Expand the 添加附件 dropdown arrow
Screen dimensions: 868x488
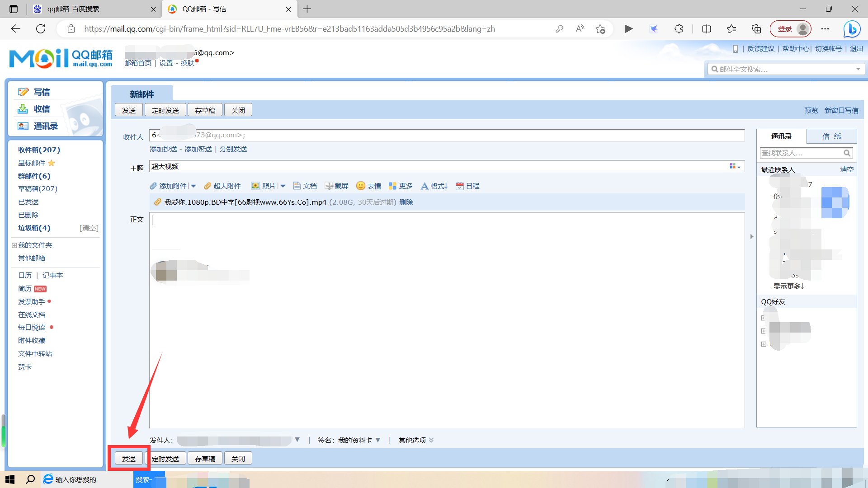pos(193,186)
